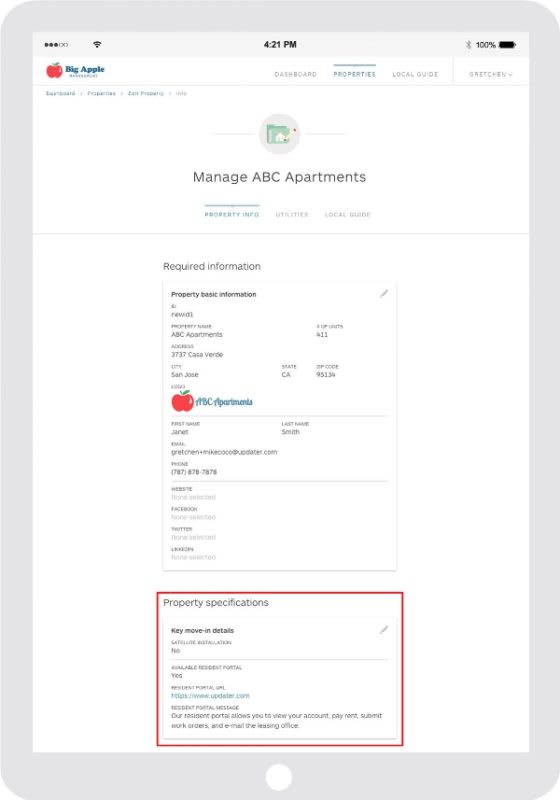The image size is (560, 800).
Task: Click the phone number (787) 878-7878
Action: point(194,472)
